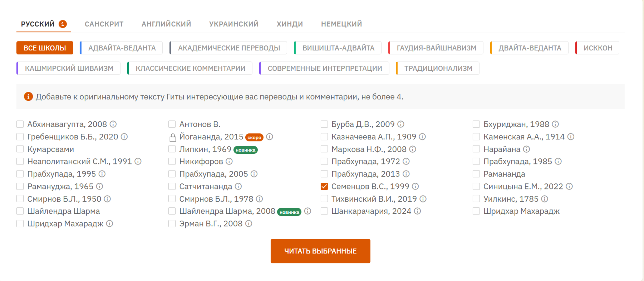644x281 pixels.
Task: Open info icon after Йогананда скоро badge
Action: pos(270,137)
